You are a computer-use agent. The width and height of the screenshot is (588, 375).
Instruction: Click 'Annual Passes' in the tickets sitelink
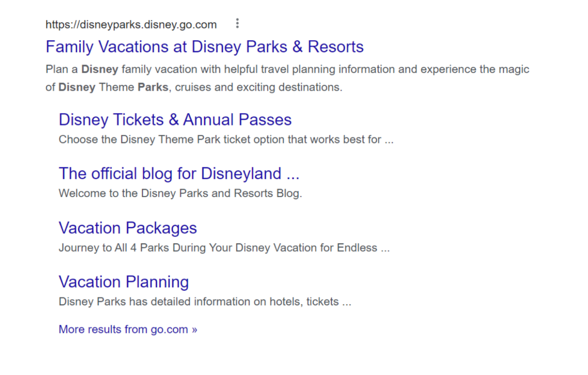[x=237, y=120]
